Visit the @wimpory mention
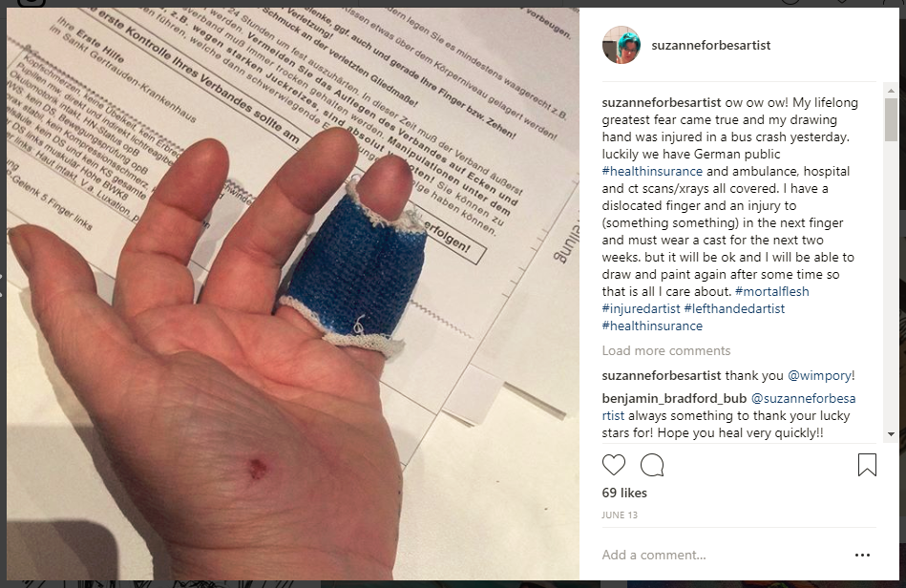Image resolution: width=906 pixels, height=588 pixels. tap(819, 375)
